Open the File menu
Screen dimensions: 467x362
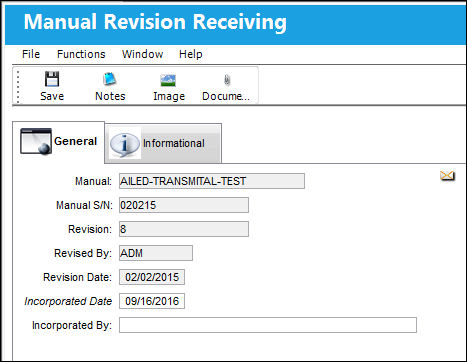coord(31,54)
